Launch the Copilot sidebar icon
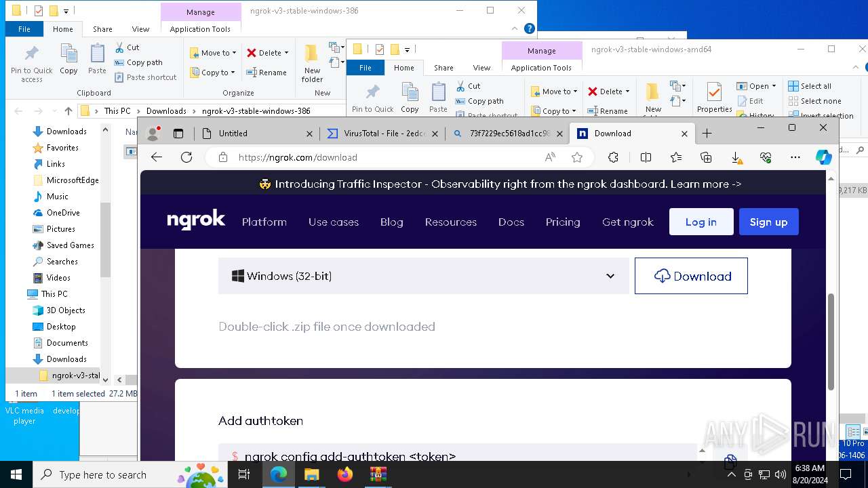This screenshot has height=488, width=868. tap(824, 157)
